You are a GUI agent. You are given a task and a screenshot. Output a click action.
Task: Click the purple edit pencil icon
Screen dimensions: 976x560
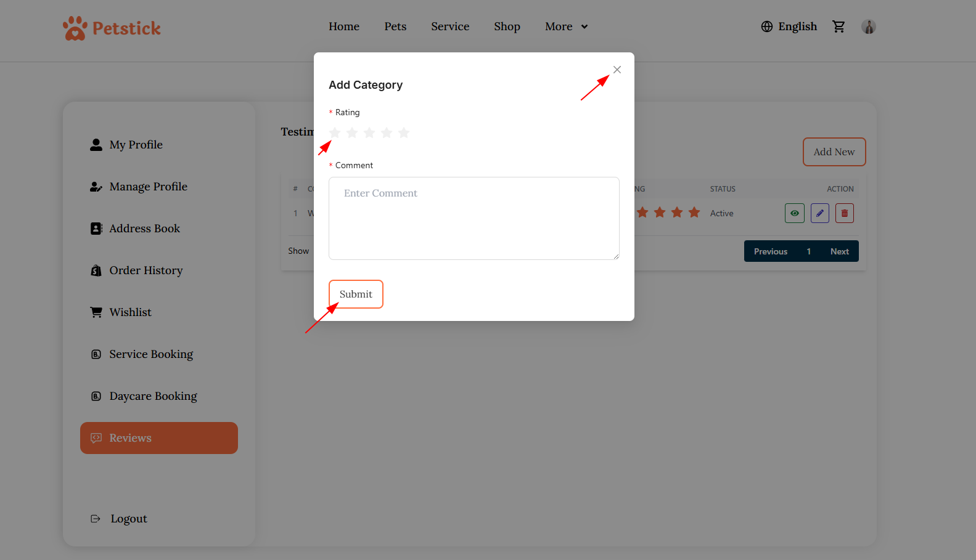click(819, 213)
